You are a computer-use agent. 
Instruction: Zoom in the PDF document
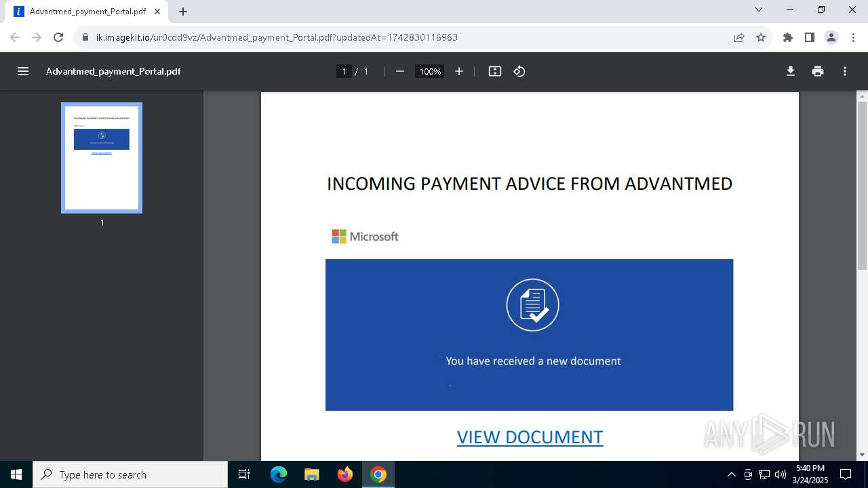click(x=459, y=71)
